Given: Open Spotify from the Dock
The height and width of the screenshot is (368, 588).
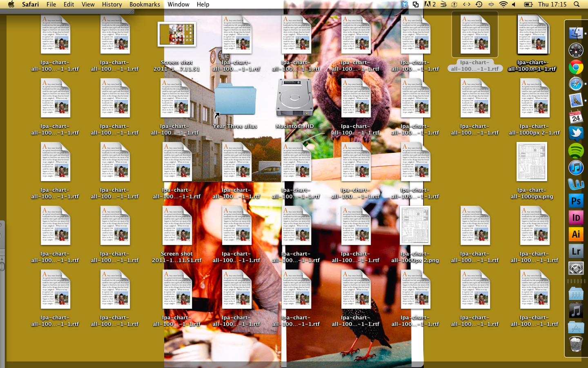Looking at the screenshot, I should click(x=576, y=151).
